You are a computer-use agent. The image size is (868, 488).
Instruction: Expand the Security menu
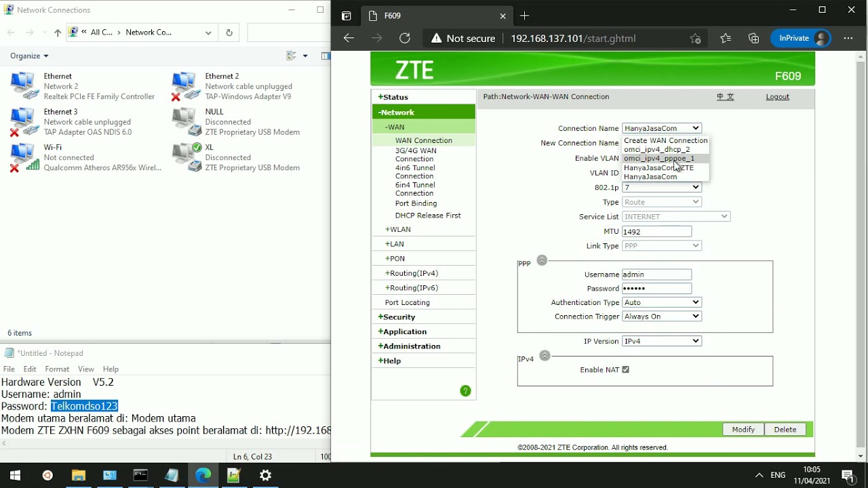pos(397,317)
